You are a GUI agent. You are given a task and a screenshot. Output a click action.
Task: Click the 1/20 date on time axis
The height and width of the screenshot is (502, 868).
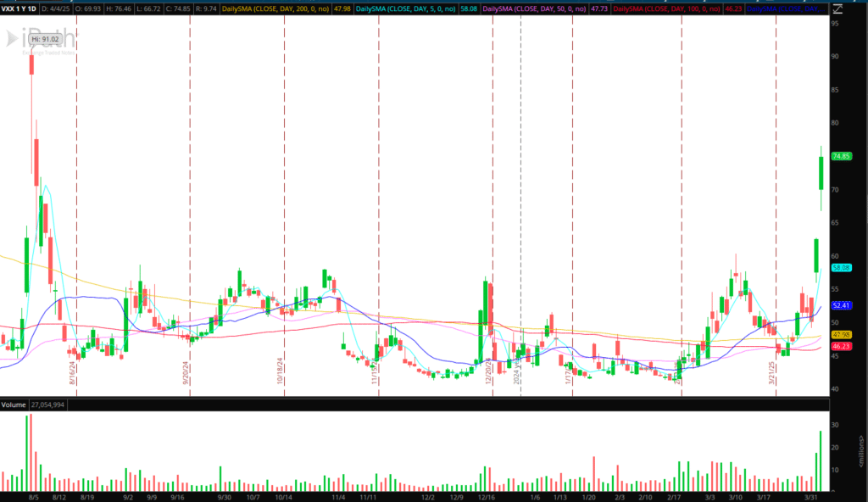589,497
